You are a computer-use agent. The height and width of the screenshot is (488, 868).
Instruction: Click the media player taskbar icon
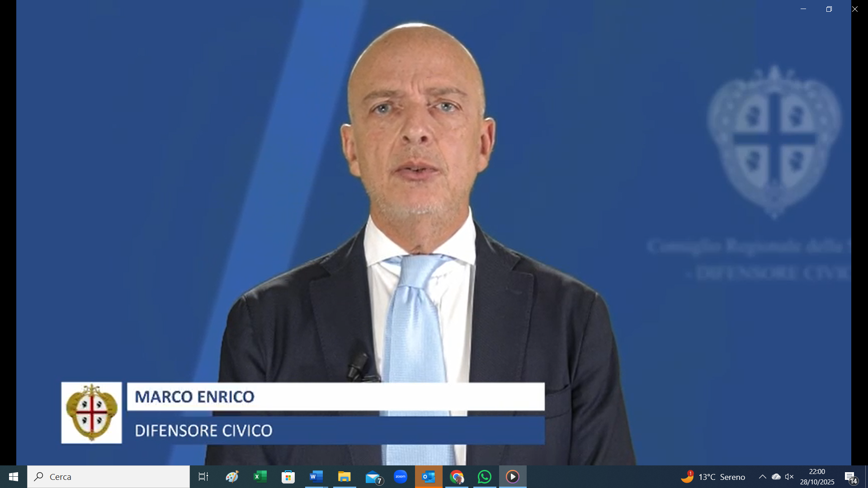pos(513,477)
